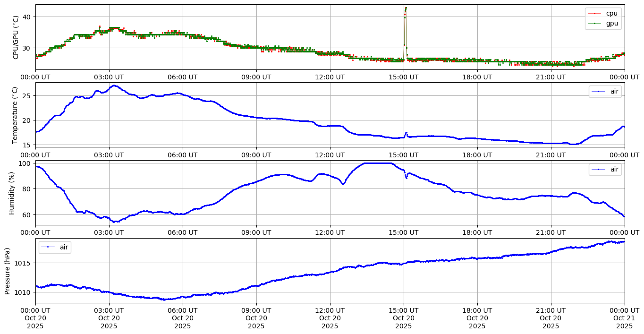
Task: Click the 00:00 UT Oct 21 2025 label under Pressure plot
Action: coord(624,319)
